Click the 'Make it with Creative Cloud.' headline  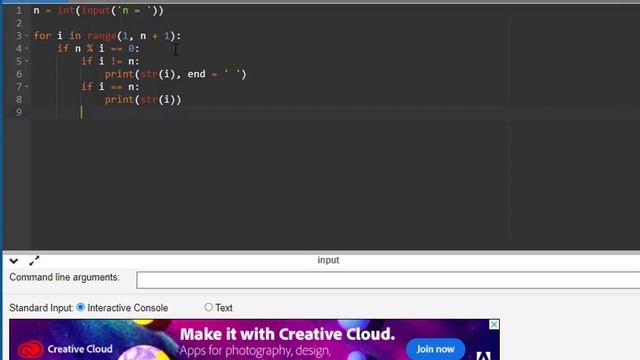[287, 334]
